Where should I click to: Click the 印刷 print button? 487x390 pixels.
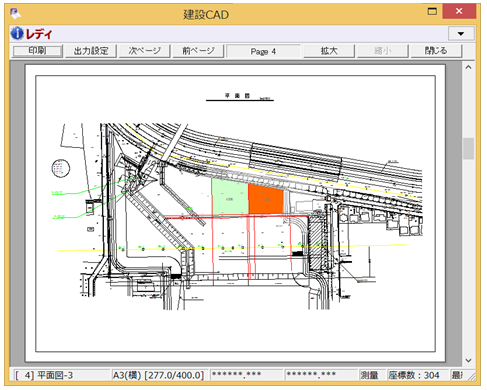[37, 51]
